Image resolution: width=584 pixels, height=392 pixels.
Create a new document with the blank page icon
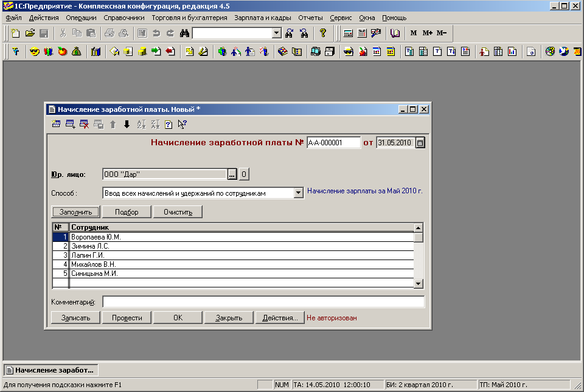[x=15, y=33]
